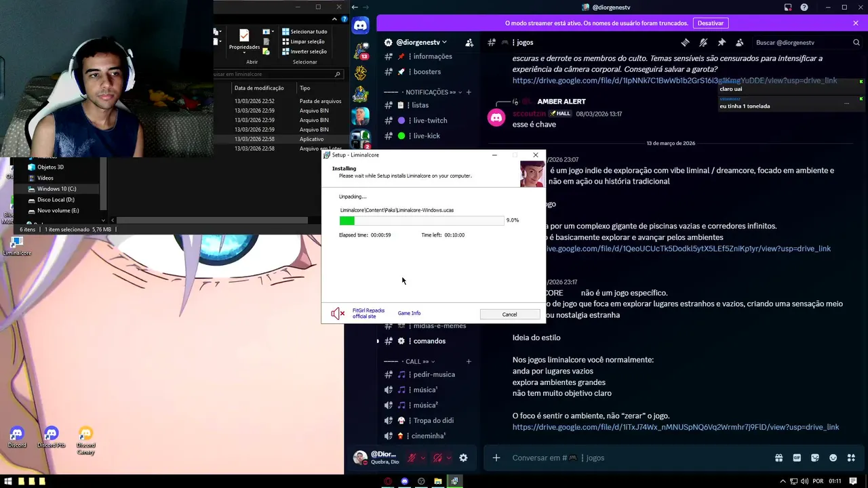Viewport: 868px width, 488px height.
Task: Add channel to CALL category
Action: 469,362
